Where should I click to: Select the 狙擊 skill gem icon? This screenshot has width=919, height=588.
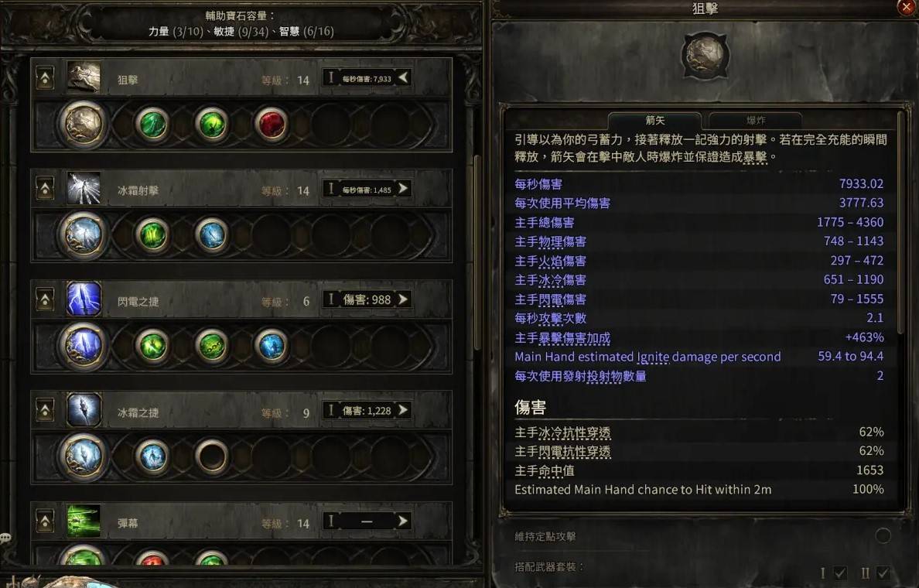[83, 125]
